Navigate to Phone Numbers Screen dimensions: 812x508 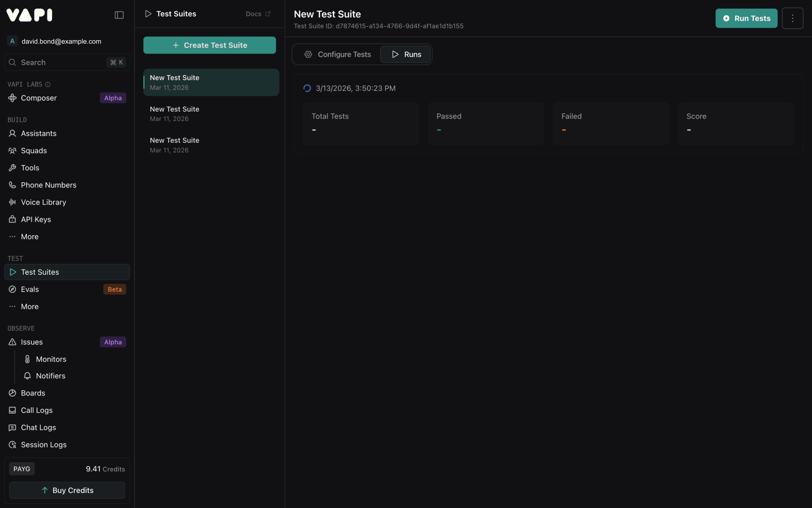[x=67, y=185]
